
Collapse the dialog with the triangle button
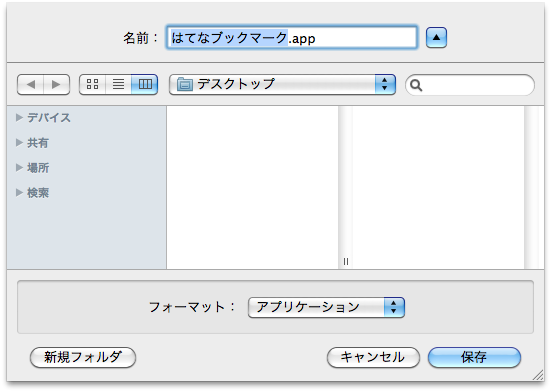point(436,37)
